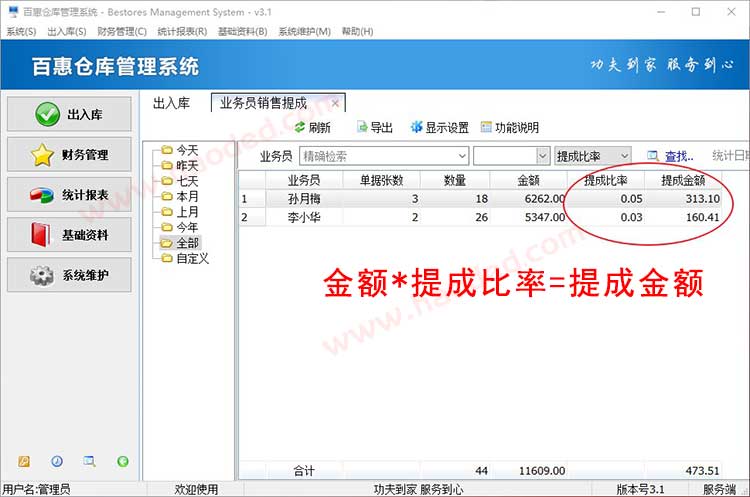This screenshot has width=750, height=497.
Task: Click the 导出 export icon
Action: pos(362,127)
